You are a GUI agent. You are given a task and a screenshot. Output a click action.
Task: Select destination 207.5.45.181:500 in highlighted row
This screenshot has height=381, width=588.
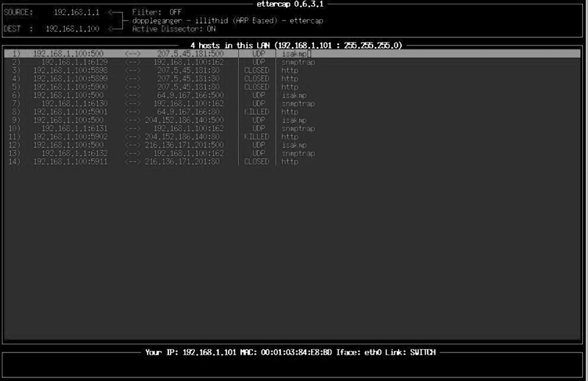coord(190,54)
